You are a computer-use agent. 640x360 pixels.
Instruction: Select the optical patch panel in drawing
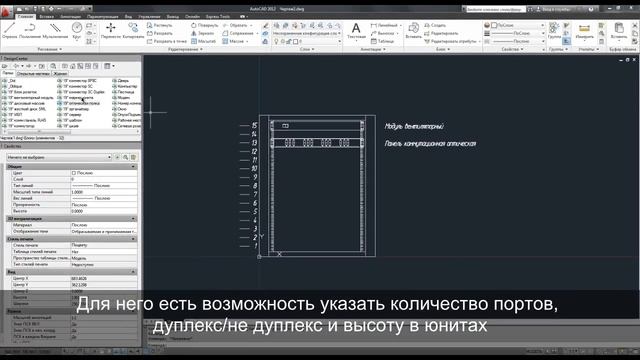pos(317,142)
